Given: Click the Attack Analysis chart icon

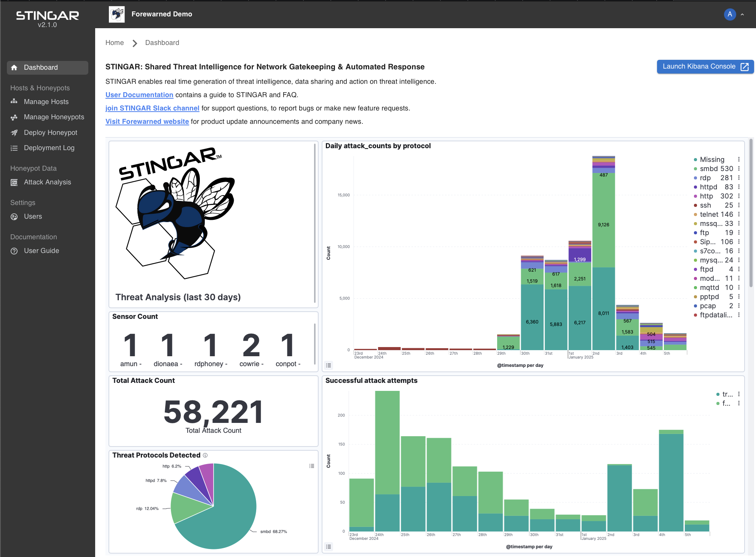Looking at the screenshot, I should coord(14,182).
